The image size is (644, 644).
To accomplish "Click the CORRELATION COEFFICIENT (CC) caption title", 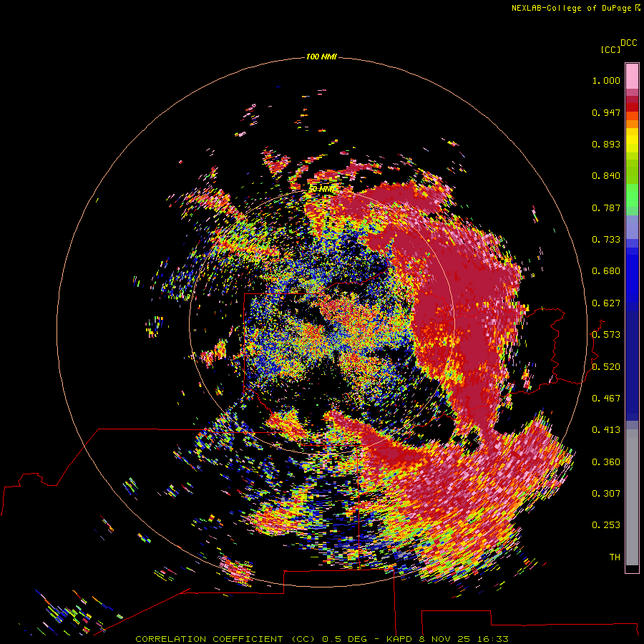I will [x=226, y=639].
